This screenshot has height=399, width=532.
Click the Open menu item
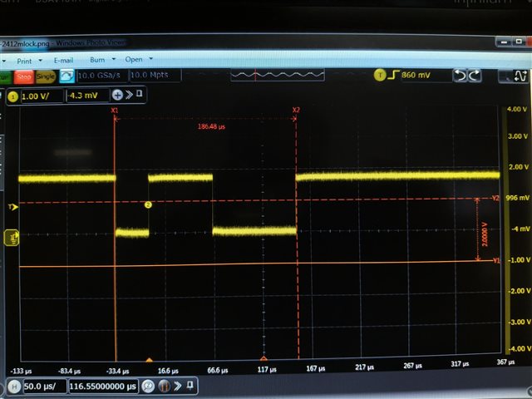pyautogui.click(x=134, y=59)
